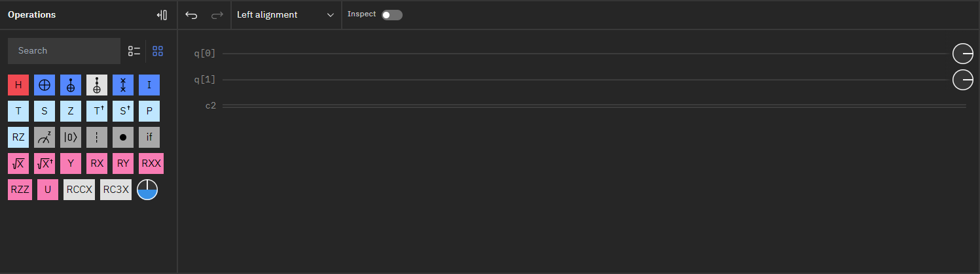
Task: Select the reset |0⟩ operation
Action: 71,137
